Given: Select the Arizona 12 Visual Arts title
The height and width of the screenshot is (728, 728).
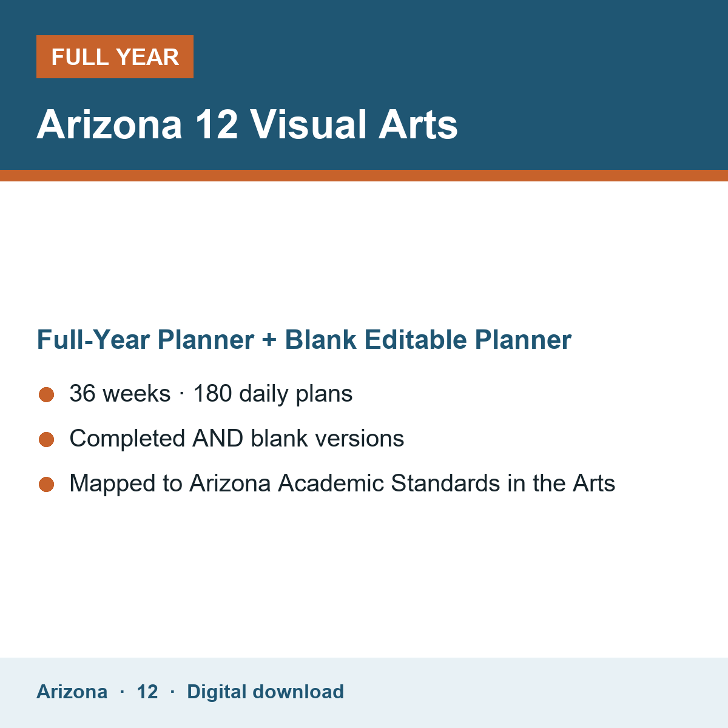Looking at the screenshot, I should [247, 124].
